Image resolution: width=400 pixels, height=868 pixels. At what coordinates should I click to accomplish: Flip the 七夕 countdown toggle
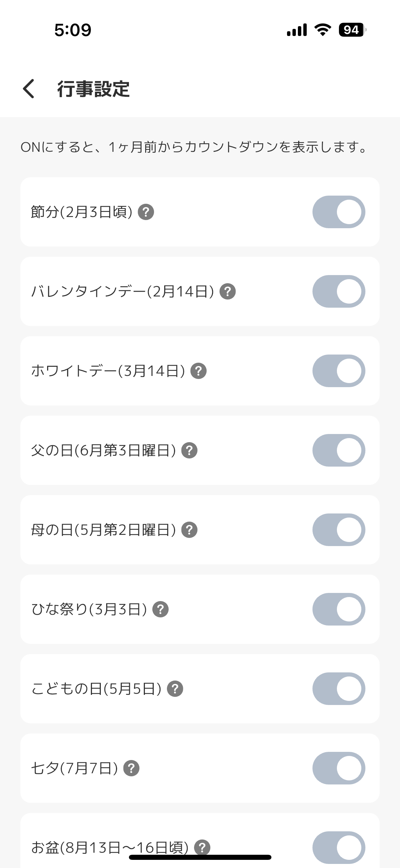point(339,768)
